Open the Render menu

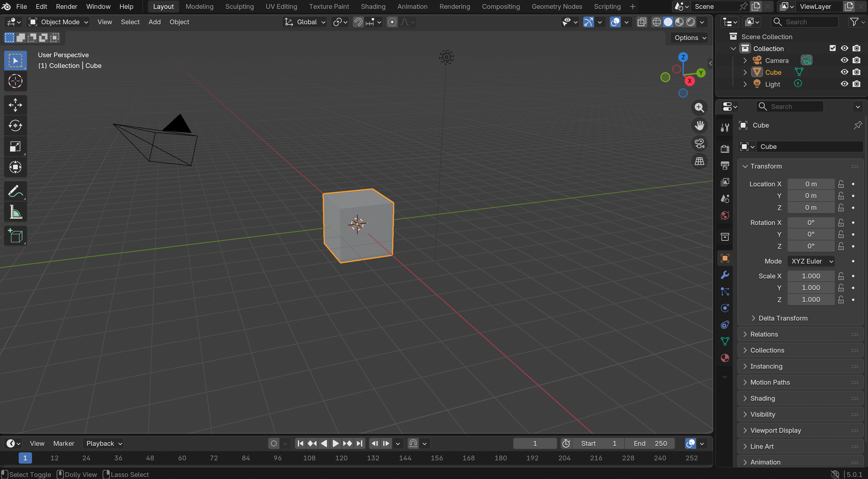[x=66, y=7]
